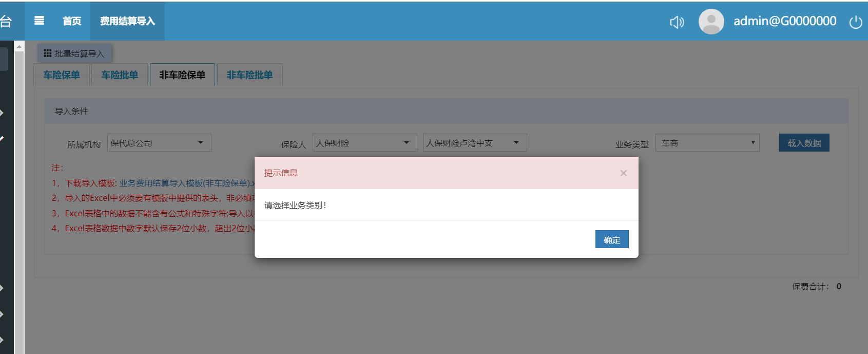The width and height of the screenshot is (868, 354).
Task: Open the 人保财险卢湾中支 branch dropdown
Action: [475, 143]
